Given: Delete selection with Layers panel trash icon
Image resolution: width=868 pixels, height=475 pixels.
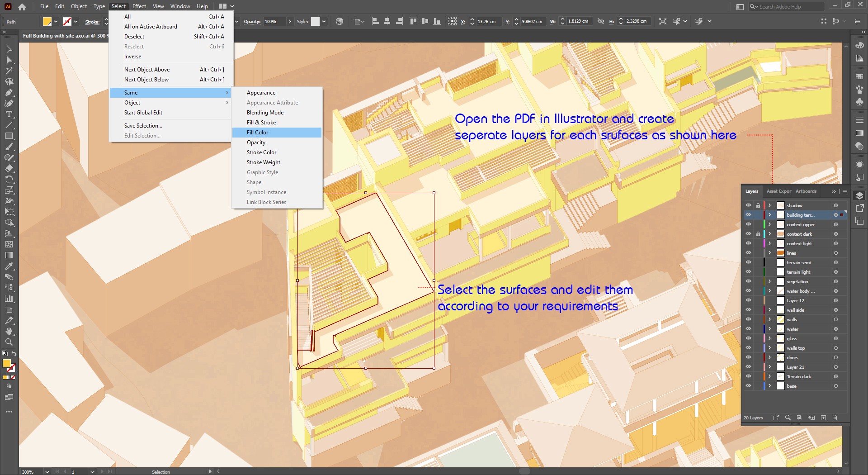Looking at the screenshot, I should click(x=835, y=418).
